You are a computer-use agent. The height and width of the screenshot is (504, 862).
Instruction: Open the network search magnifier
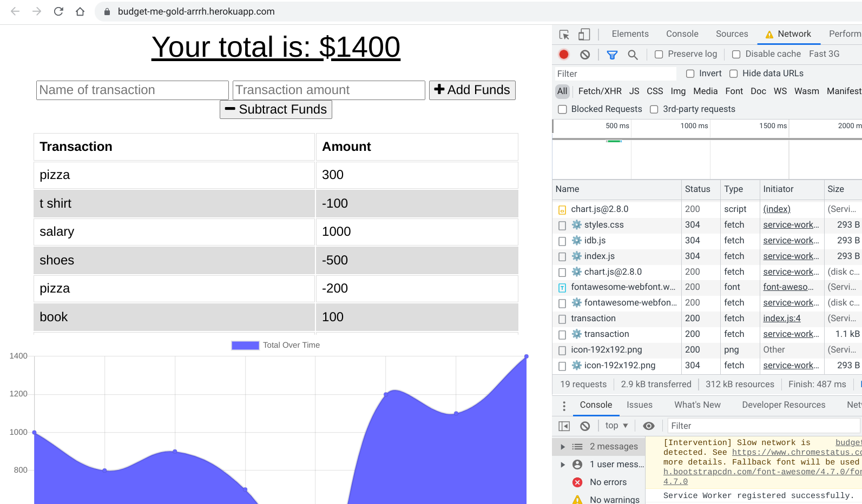pyautogui.click(x=633, y=54)
